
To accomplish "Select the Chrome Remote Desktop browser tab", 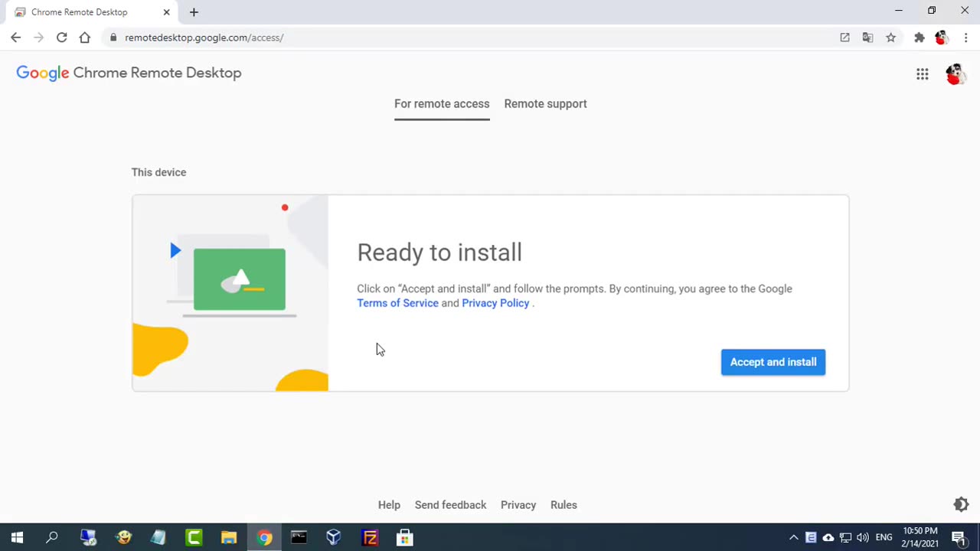I will pos(92,12).
